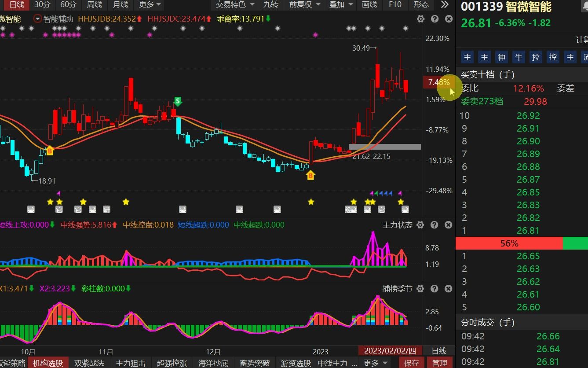This screenshot has height=368, width=588.
Task: Open help icon for 捕捞季节 panel
Action: (x=435, y=289)
